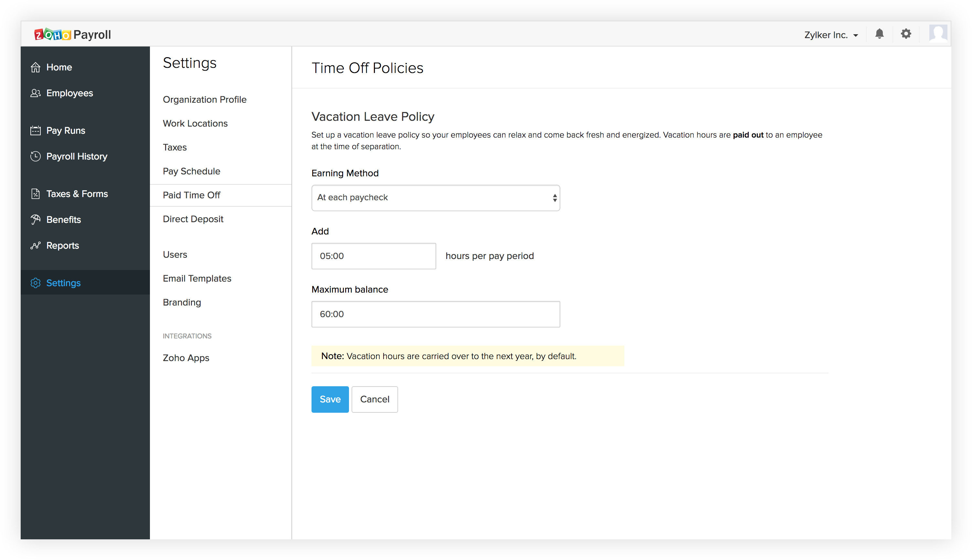Open Direct Deposit settings
Viewport: 972px width, 560px height.
pos(193,219)
